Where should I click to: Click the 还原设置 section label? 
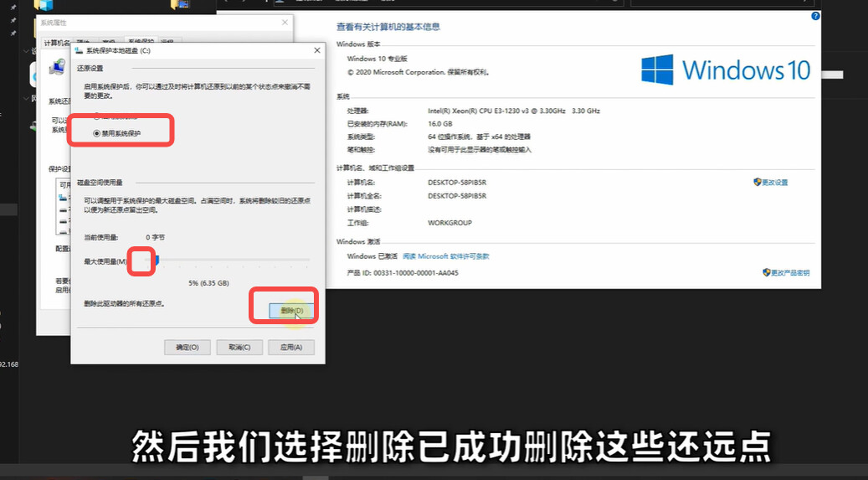(90, 68)
